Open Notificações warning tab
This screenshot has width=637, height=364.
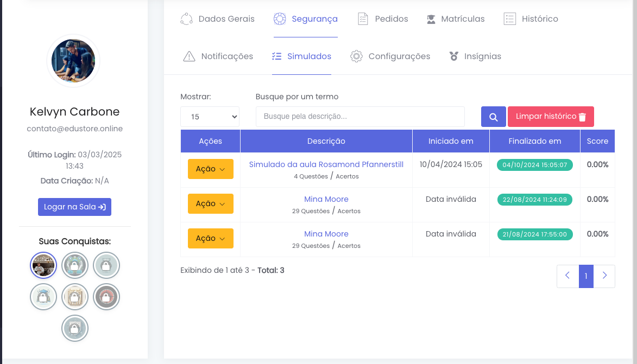[218, 56]
